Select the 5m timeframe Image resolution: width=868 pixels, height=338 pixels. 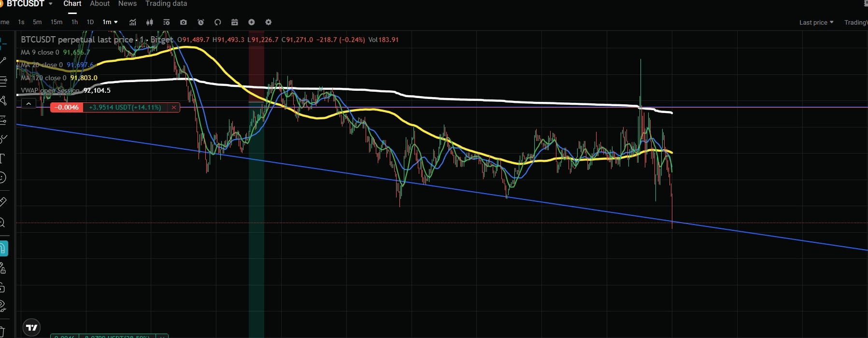(x=37, y=22)
